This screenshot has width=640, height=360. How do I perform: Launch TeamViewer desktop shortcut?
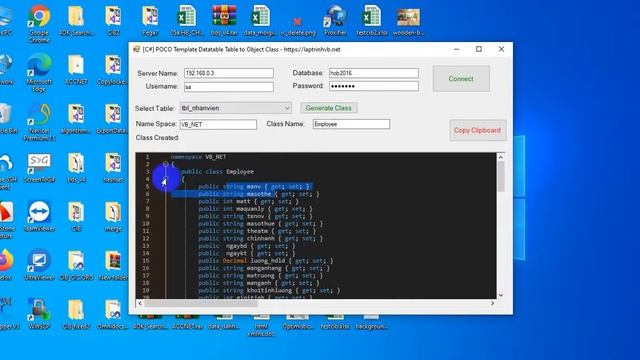[x=39, y=216]
